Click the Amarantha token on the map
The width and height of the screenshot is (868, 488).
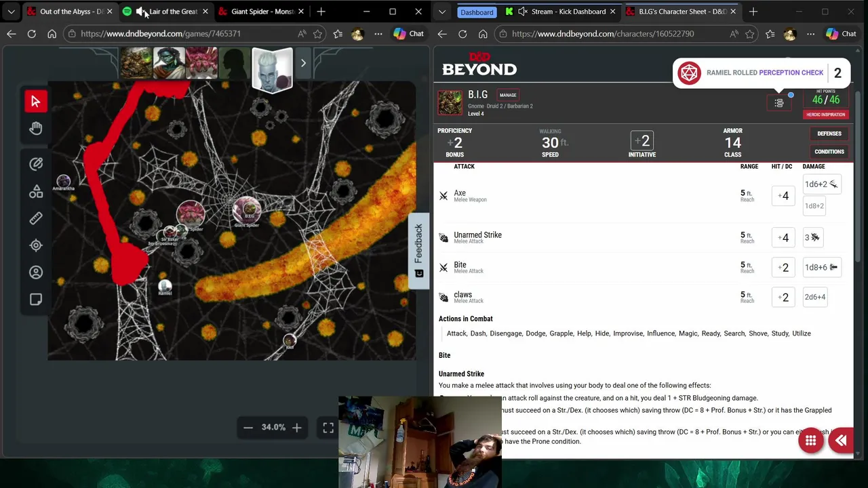pos(63,182)
